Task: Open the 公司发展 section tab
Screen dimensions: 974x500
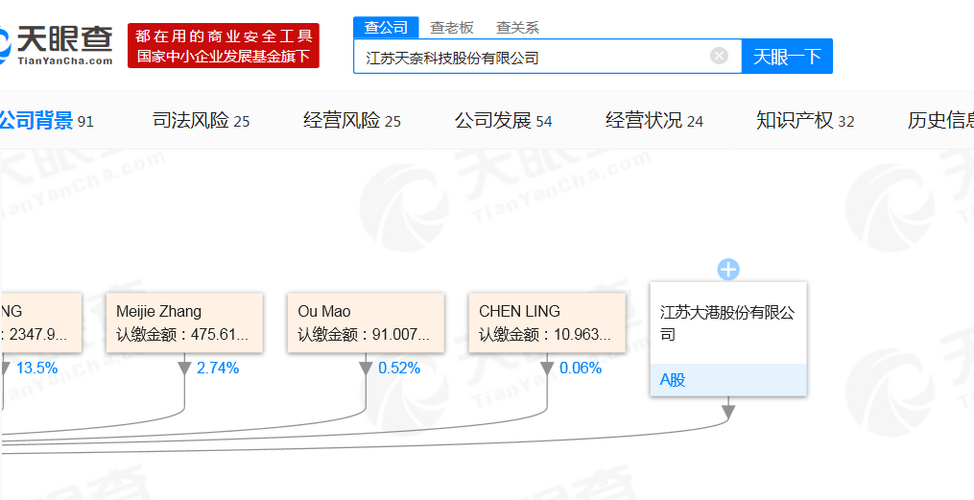Action: 503,120
